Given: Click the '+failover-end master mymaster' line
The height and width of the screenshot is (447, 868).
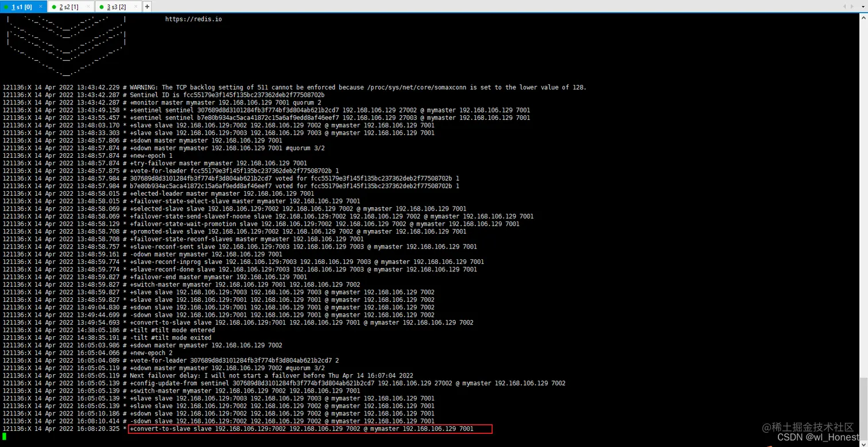Looking at the screenshot, I should click(x=155, y=277).
